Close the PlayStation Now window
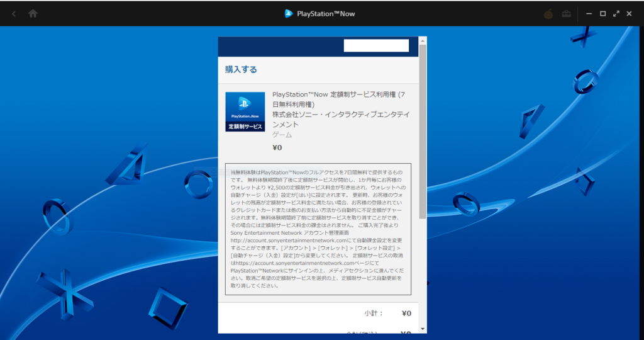This screenshot has width=644, height=340. (x=629, y=14)
